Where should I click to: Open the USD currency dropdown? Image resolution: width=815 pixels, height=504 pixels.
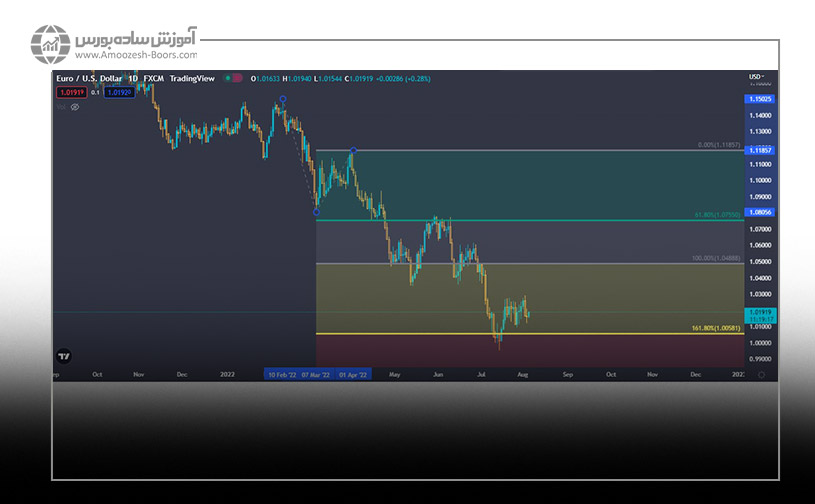pos(757,77)
